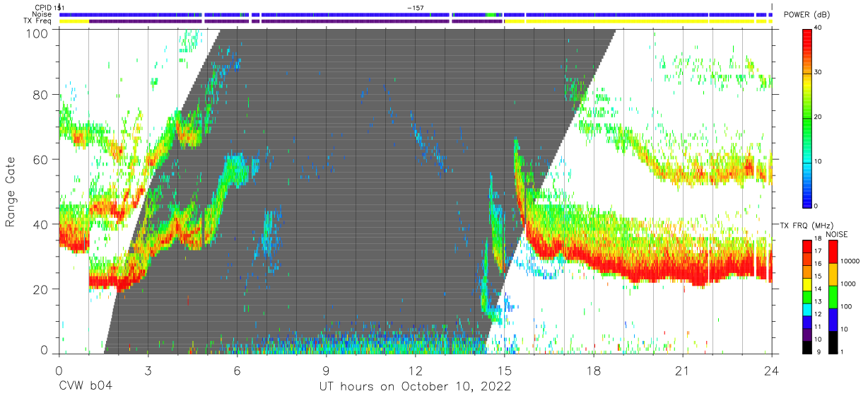
Task: Click range gate axis tick '40'
Action: point(42,224)
